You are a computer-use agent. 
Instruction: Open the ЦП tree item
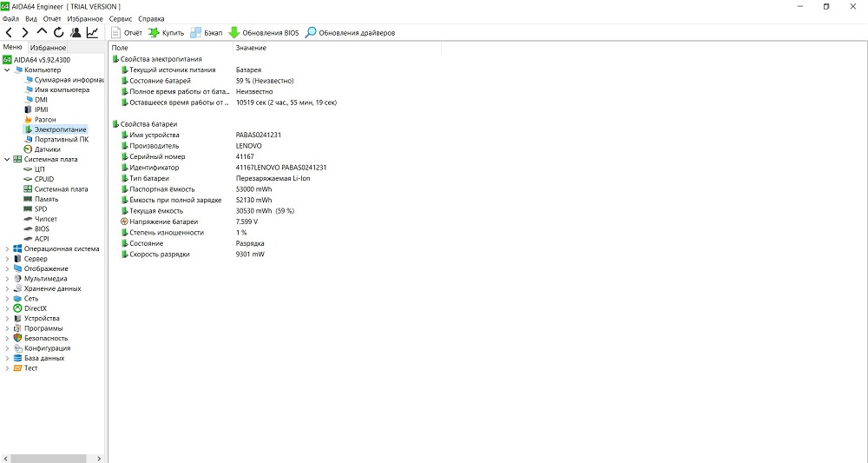click(35, 169)
